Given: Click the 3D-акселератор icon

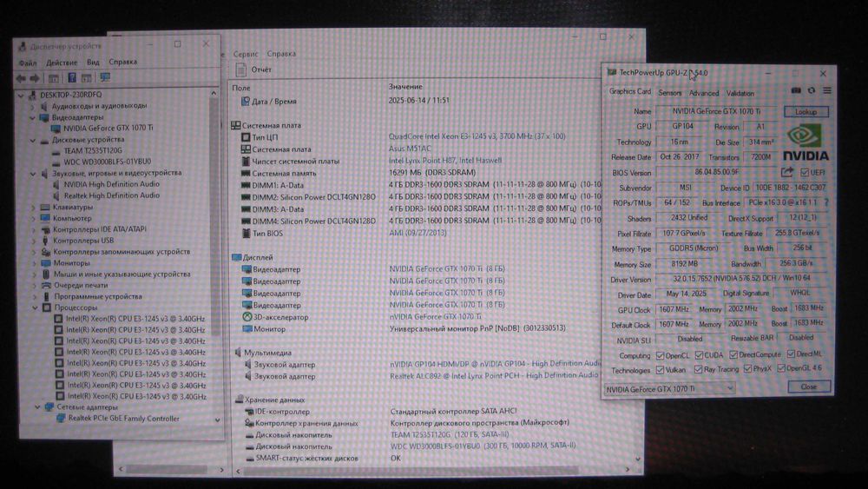Looking at the screenshot, I should point(247,317).
